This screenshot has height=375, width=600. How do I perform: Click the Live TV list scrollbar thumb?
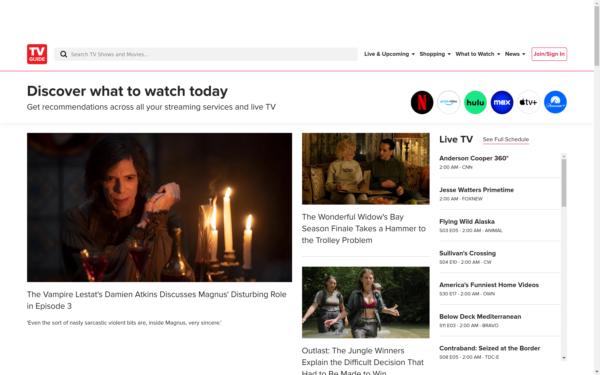[564, 183]
